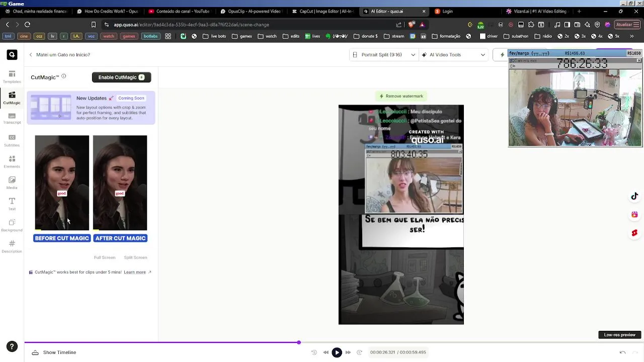The image size is (644, 362).
Task: Select the CutMagic sidebar tool
Action: [12, 98]
